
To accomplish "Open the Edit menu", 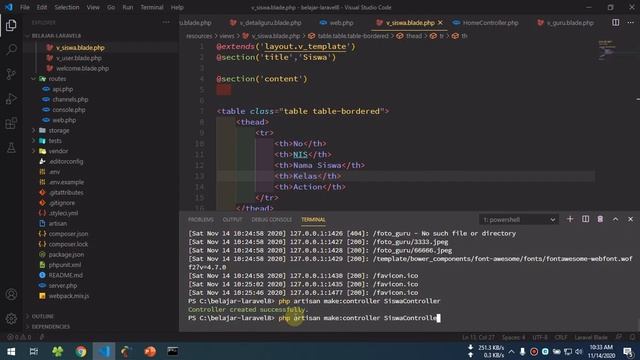I will 42,7.
